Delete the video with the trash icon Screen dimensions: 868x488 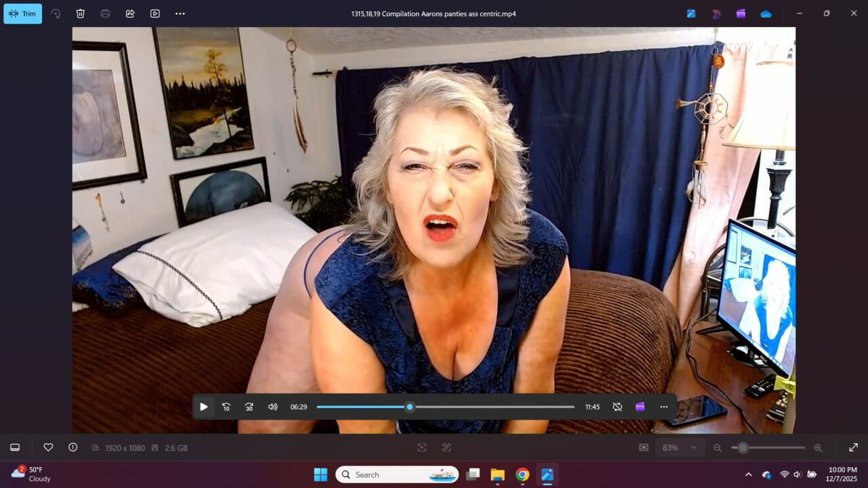[80, 14]
